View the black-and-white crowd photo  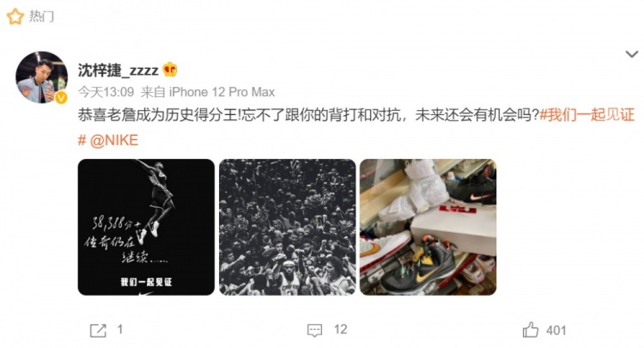(x=287, y=227)
